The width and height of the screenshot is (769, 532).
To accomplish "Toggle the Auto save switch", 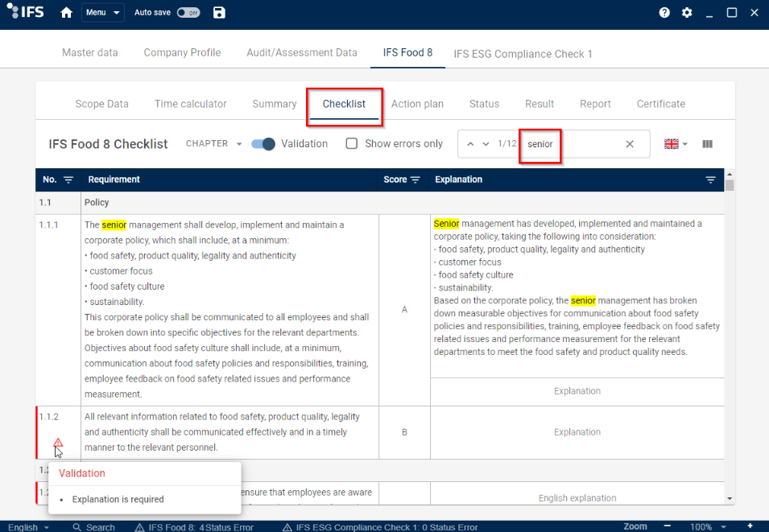I will click(x=188, y=13).
